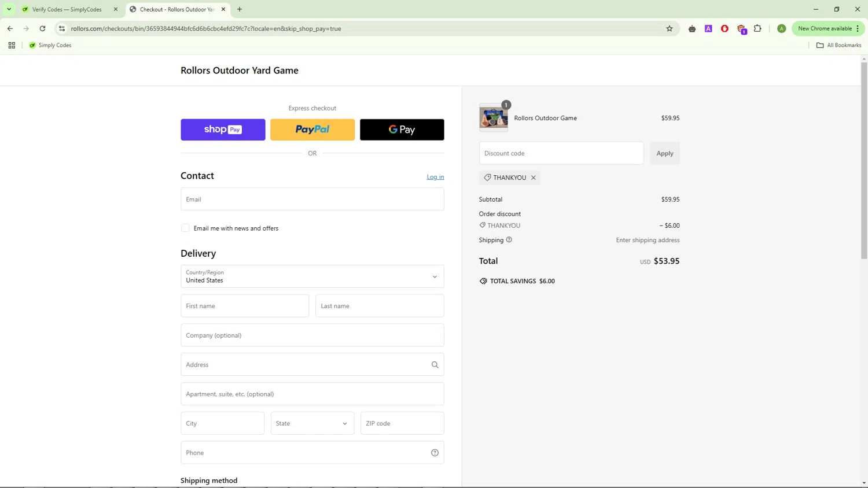The image size is (868, 488).
Task: Reload the checkout page
Action: click(x=42, y=28)
